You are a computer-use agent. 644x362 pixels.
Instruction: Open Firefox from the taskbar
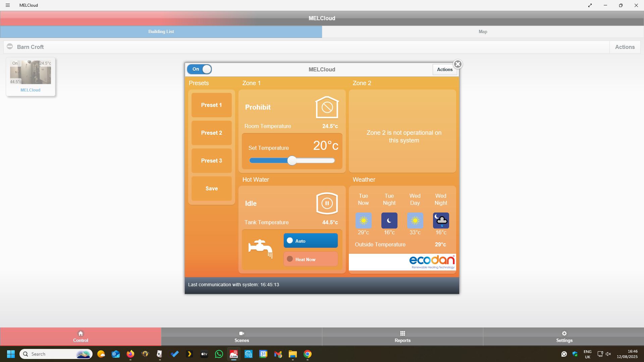pyautogui.click(x=130, y=354)
